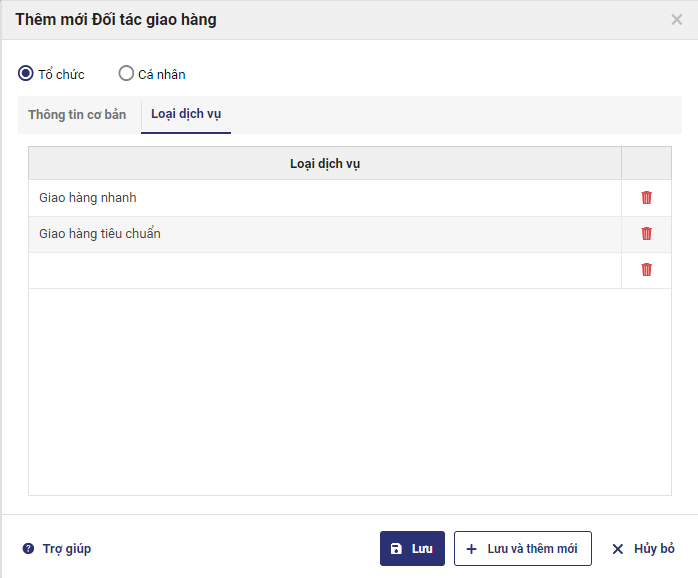Click the plus icon on Lưu và thêm mới

point(472,549)
